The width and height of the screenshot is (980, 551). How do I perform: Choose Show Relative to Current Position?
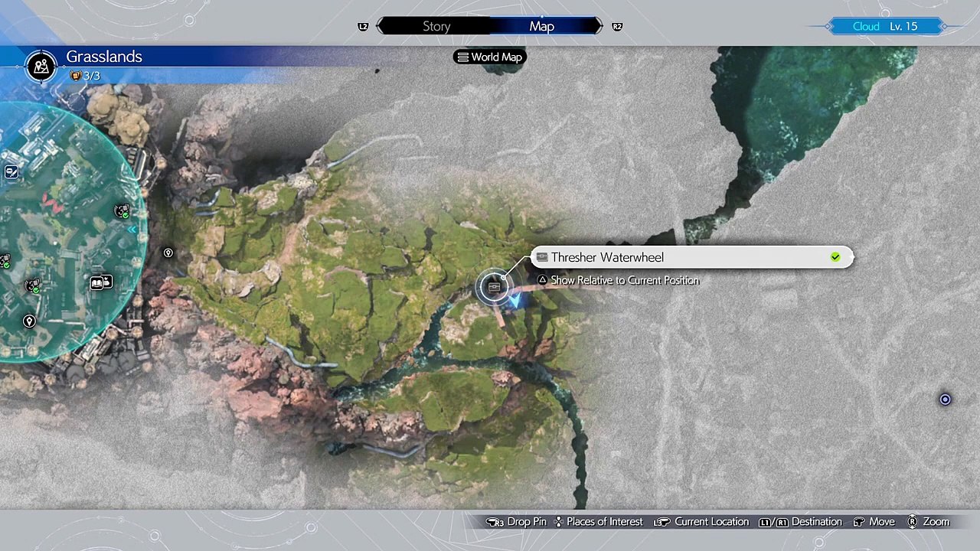pyautogui.click(x=618, y=280)
